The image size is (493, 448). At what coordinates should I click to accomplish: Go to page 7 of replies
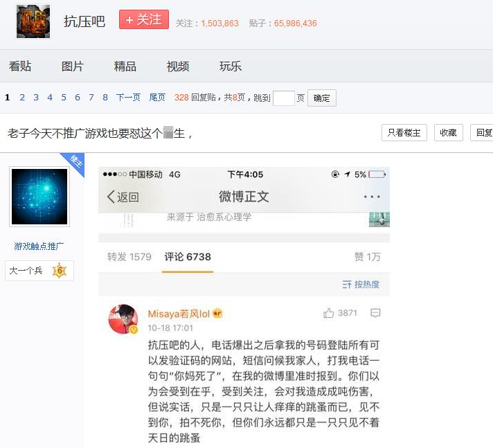point(91,98)
